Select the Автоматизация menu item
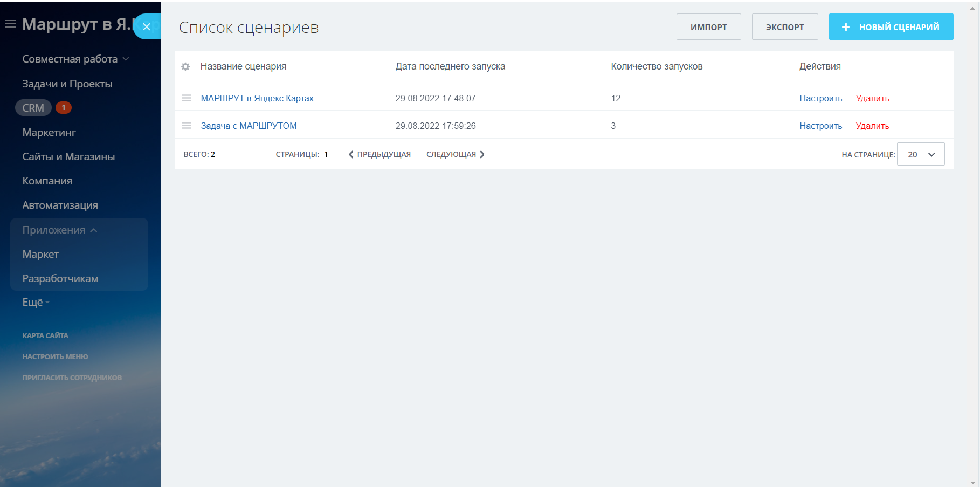This screenshot has width=980, height=487. point(60,205)
